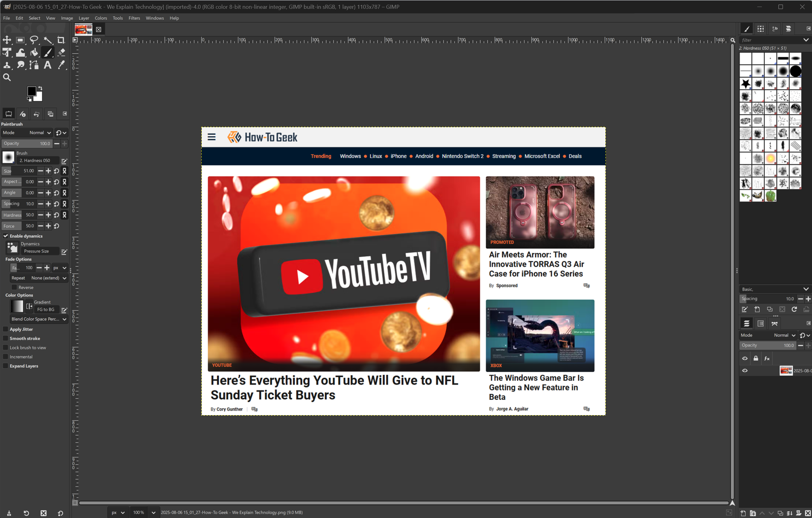Viewport: 812px width, 518px height.
Task: Activate the Zoom tool
Action: pyautogui.click(x=7, y=77)
